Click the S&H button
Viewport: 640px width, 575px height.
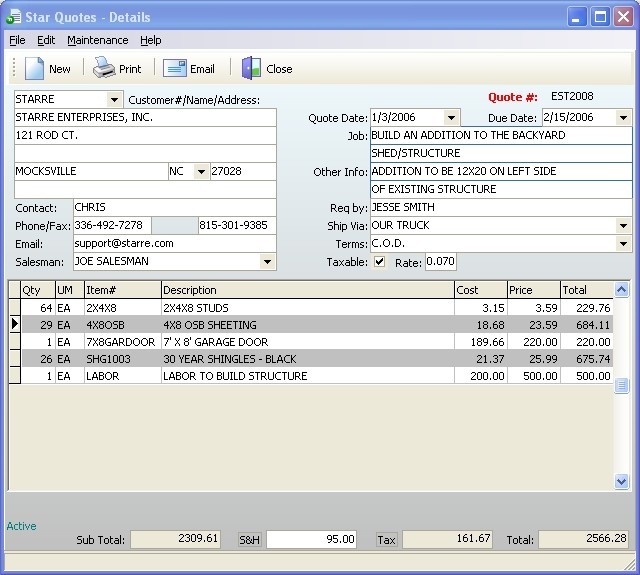249,539
